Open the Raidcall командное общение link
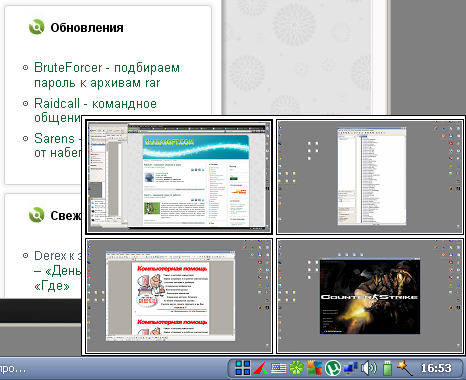 coord(95,110)
